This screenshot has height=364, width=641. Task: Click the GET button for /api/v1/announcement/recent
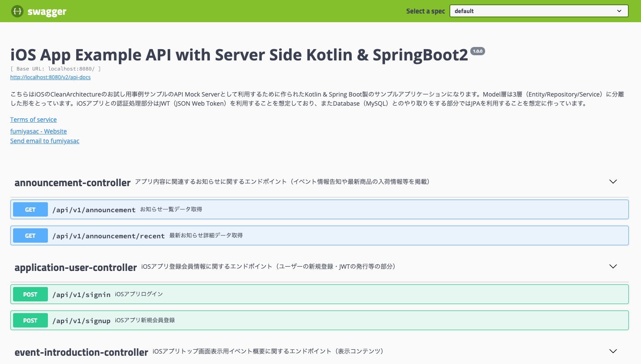(30, 236)
